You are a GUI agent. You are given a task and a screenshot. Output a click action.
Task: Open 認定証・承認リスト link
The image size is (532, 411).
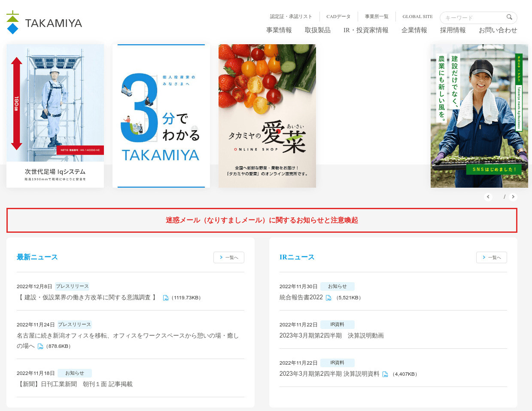coord(291,16)
